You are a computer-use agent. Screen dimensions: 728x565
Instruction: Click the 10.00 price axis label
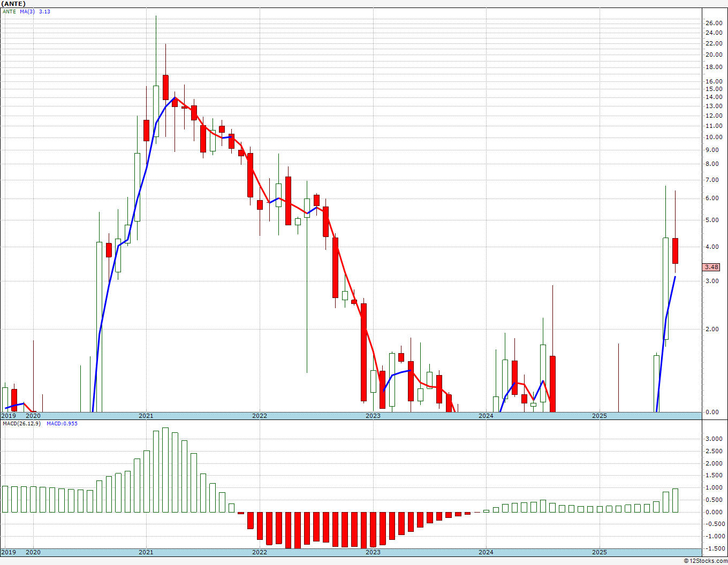click(714, 138)
